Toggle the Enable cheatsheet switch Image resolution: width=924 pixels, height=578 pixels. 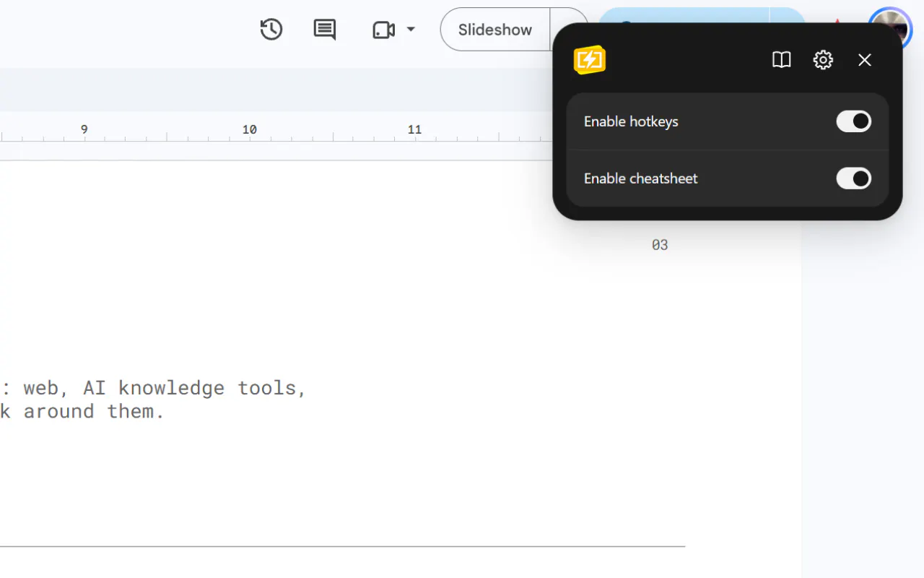[854, 178]
